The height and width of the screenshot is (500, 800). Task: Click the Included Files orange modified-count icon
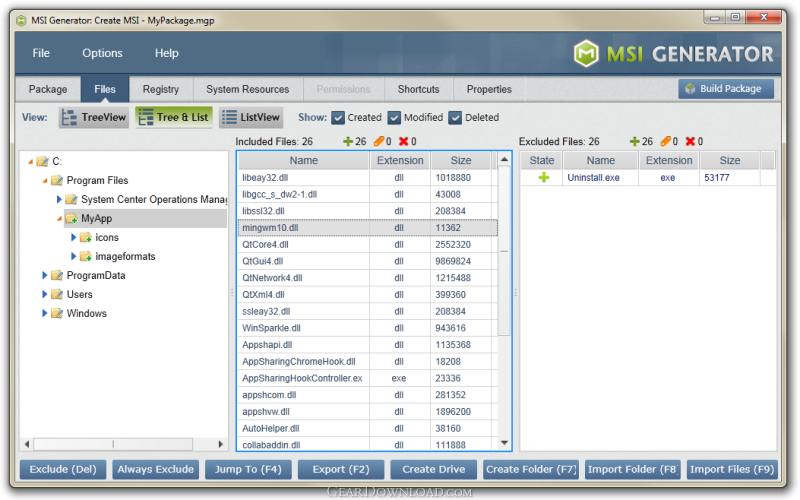pos(379,141)
